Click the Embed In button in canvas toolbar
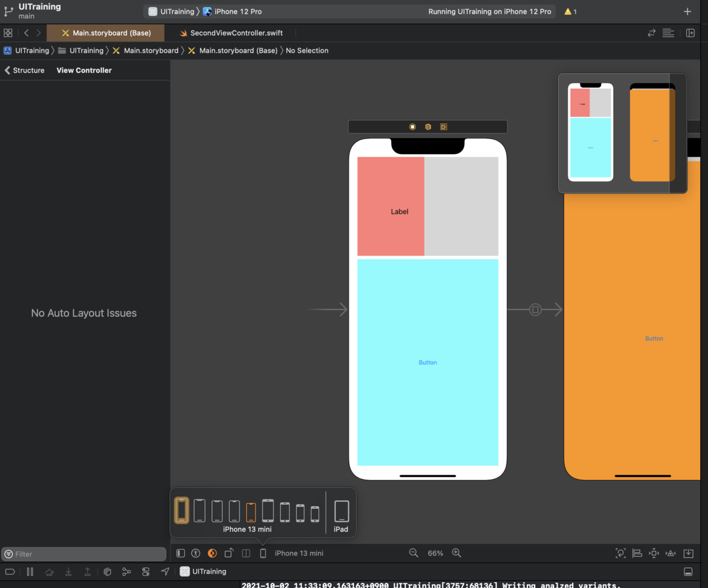Image resolution: width=708 pixels, height=588 pixels. coord(689,553)
